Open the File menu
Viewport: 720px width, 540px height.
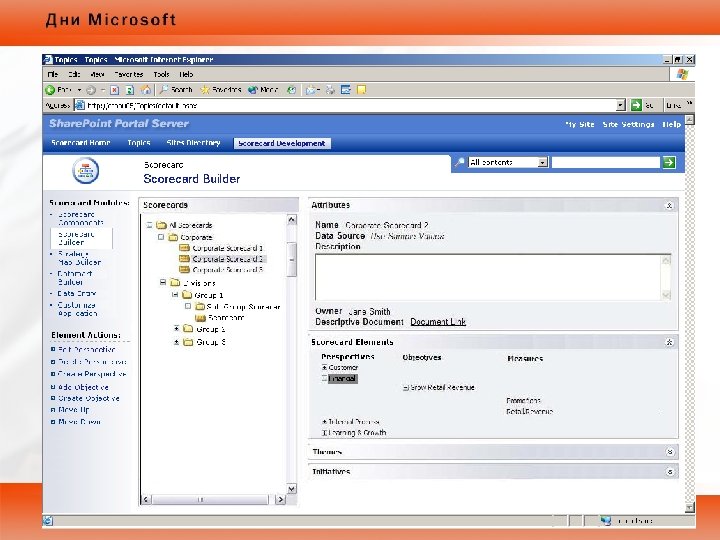[x=53, y=74]
